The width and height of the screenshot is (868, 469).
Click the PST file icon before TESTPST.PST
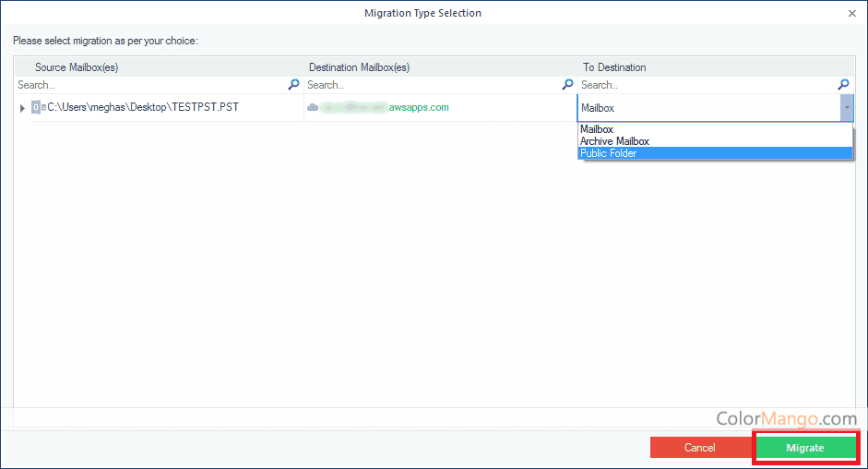(39, 108)
